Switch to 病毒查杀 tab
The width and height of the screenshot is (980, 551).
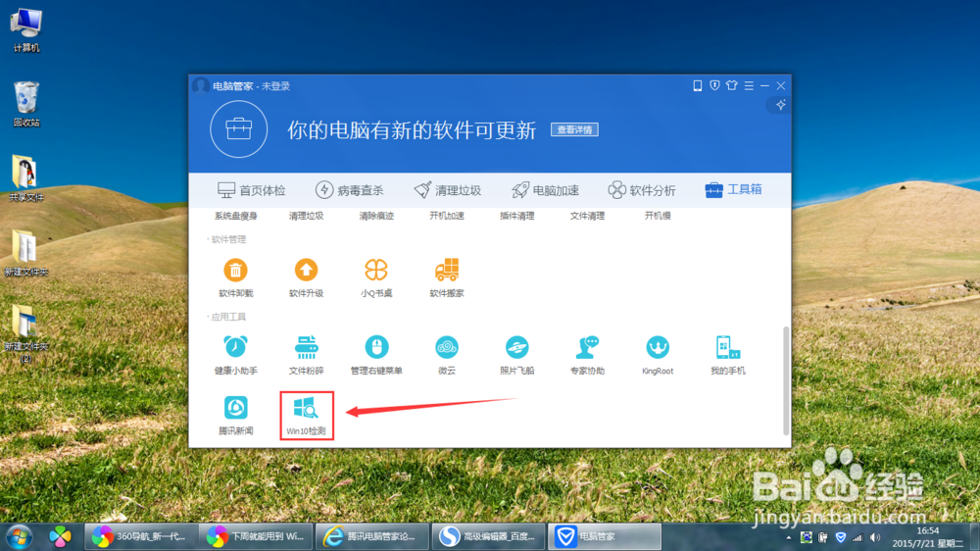pyautogui.click(x=350, y=190)
